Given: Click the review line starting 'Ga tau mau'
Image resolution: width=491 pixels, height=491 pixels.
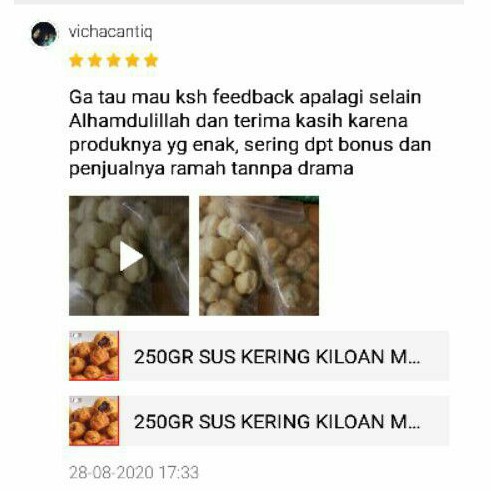Looking at the screenshot, I should point(245,97).
